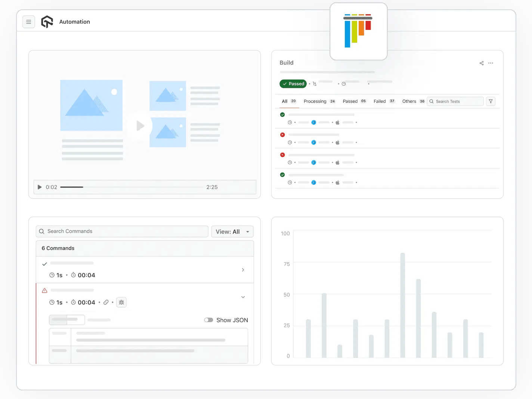Screen dimensions: 532x399
Task: Click the large image thumbnail in video
Action: [x=91, y=105]
